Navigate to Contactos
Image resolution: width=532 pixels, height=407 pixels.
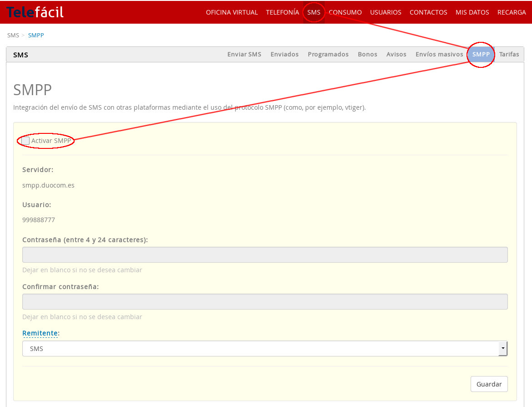pyautogui.click(x=428, y=12)
